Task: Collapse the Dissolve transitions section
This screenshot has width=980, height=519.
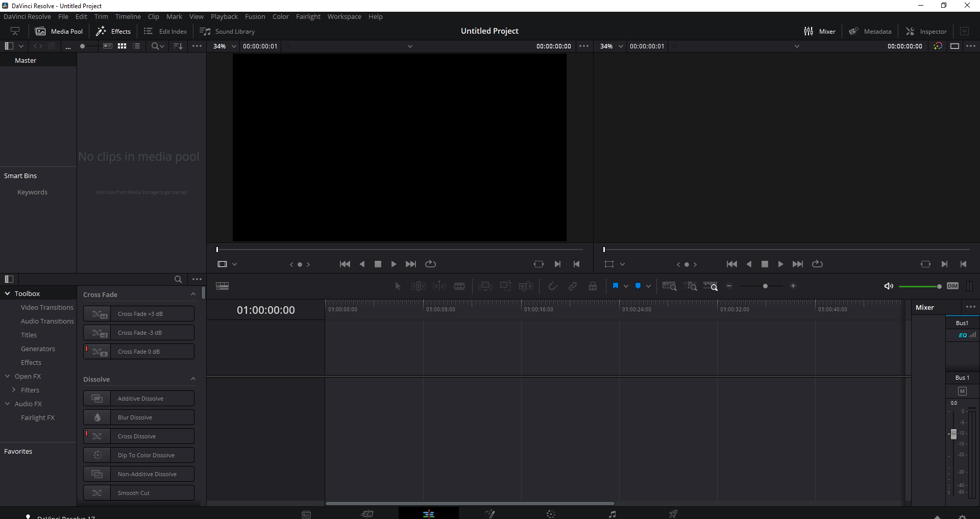Action: point(193,379)
